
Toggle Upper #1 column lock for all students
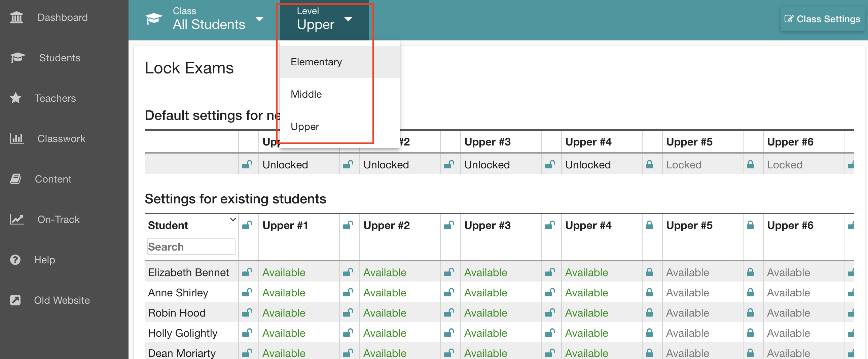[247, 225]
